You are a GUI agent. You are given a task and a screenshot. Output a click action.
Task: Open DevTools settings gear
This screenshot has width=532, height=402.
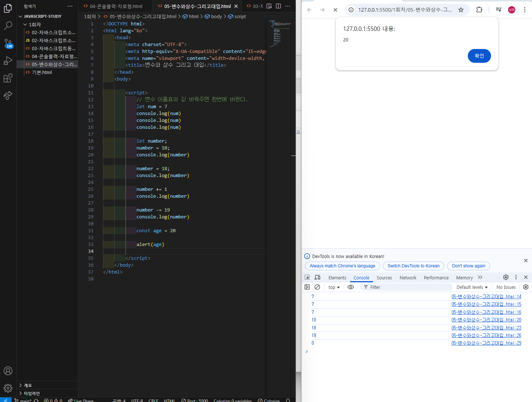click(x=506, y=277)
